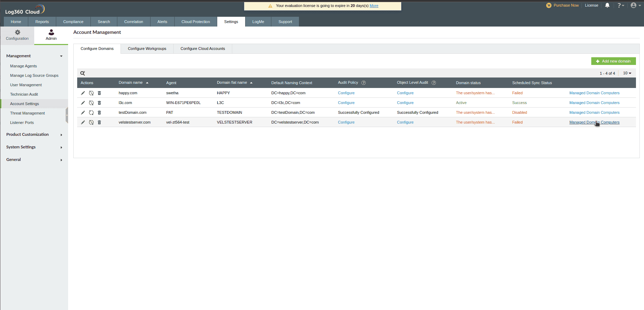This screenshot has height=310, width=644.
Task: Show Audit Policy help tooltip icon
Action: [364, 83]
